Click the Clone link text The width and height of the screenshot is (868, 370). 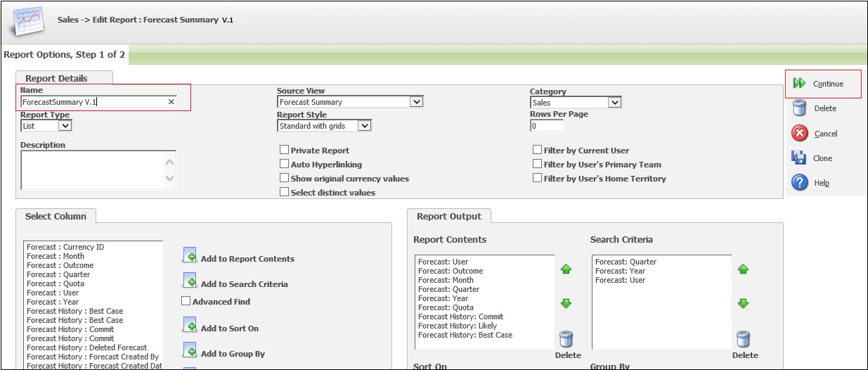[822, 158]
